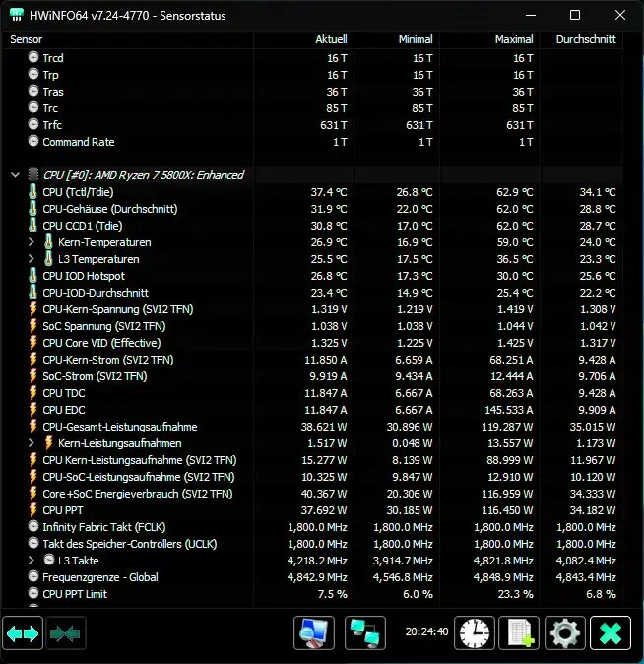Click the 145.533 A maximal CPU EDC value

pyautogui.click(x=508, y=410)
